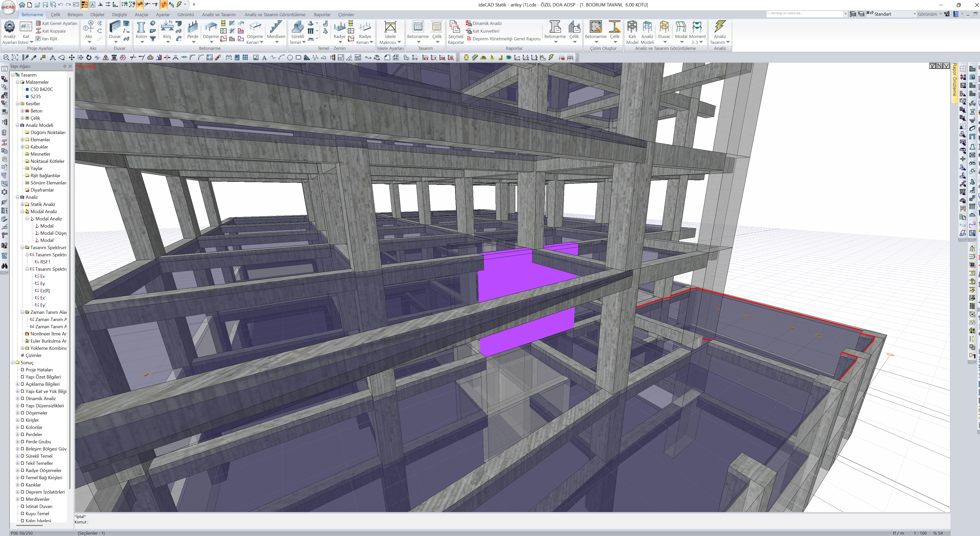
Task: Open the Standart view dropdown
Action: pos(914,14)
